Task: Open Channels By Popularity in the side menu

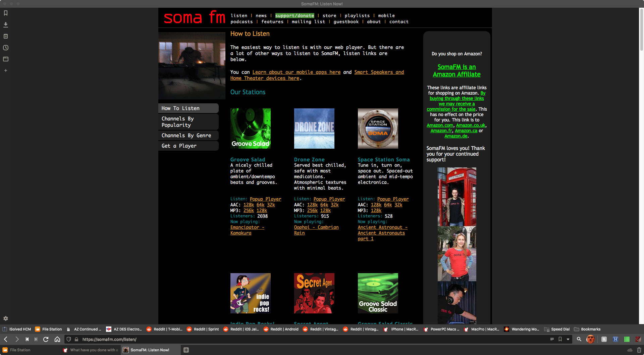Action: (189, 122)
